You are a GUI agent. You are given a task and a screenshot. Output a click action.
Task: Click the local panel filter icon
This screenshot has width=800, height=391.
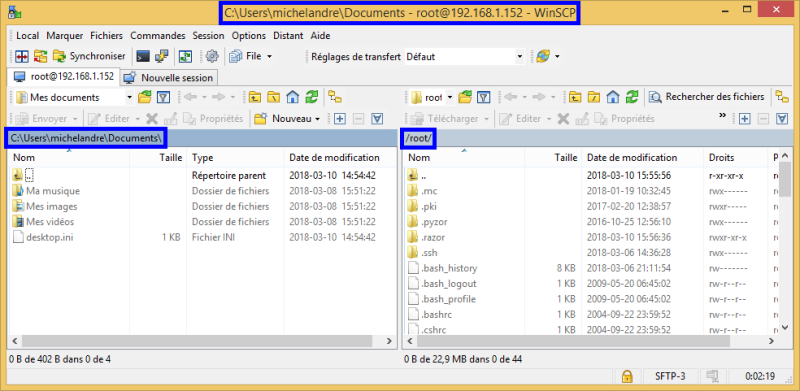pos(163,97)
